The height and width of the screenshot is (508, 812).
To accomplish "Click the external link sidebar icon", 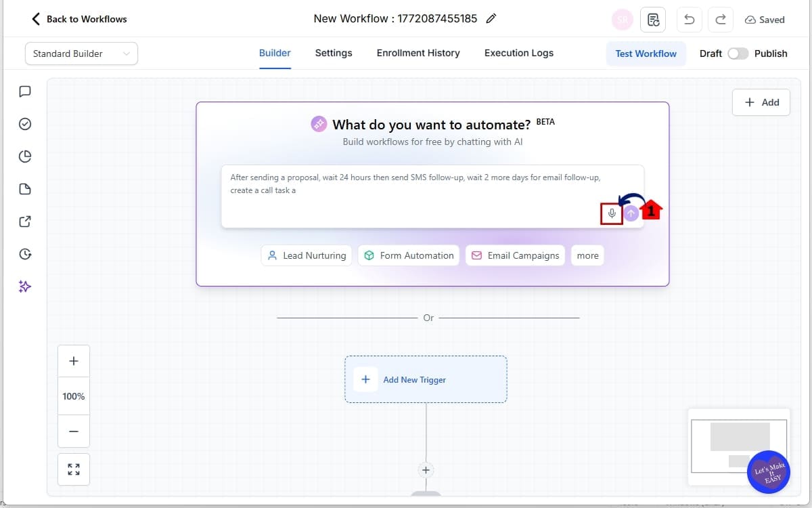I will [x=24, y=221].
